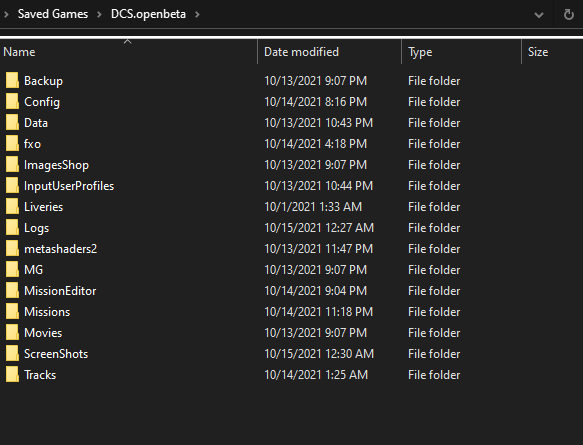Sort by the Type column header

coord(461,52)
